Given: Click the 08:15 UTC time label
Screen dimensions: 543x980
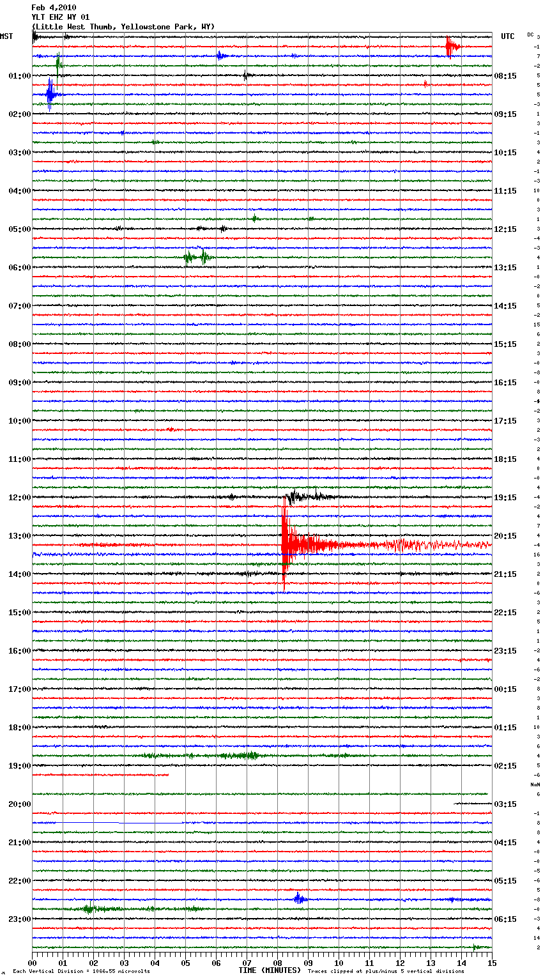Looking at the screenshot, I should (505, 76).
